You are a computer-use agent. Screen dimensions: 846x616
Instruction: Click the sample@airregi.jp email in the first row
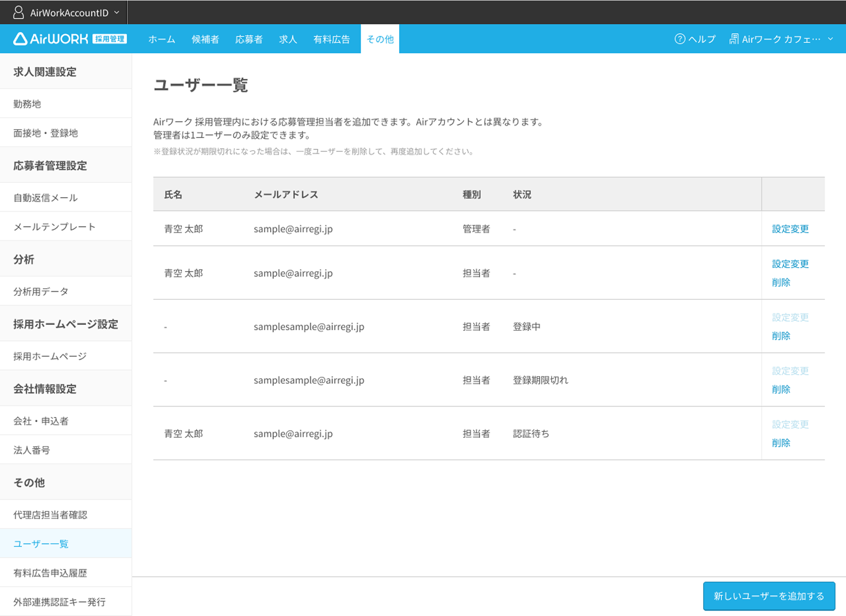tap(293, 228)
